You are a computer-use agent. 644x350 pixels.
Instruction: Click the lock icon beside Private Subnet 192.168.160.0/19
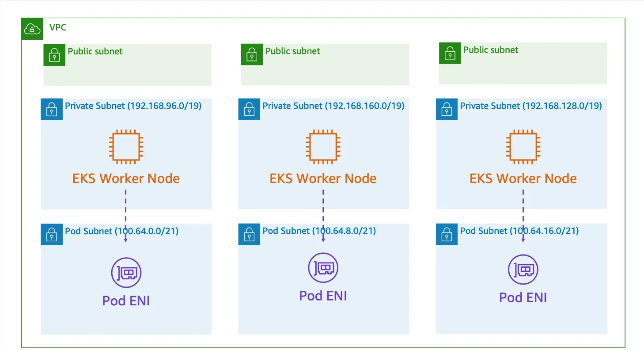[x=249, y=109]
